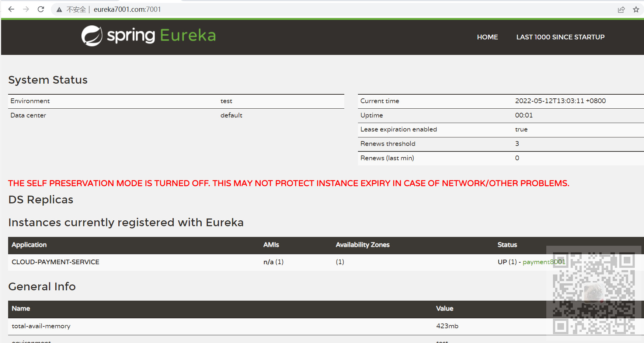
Task: Click the Uptime label
Action: pyautogui.click(x=372, y=115)
